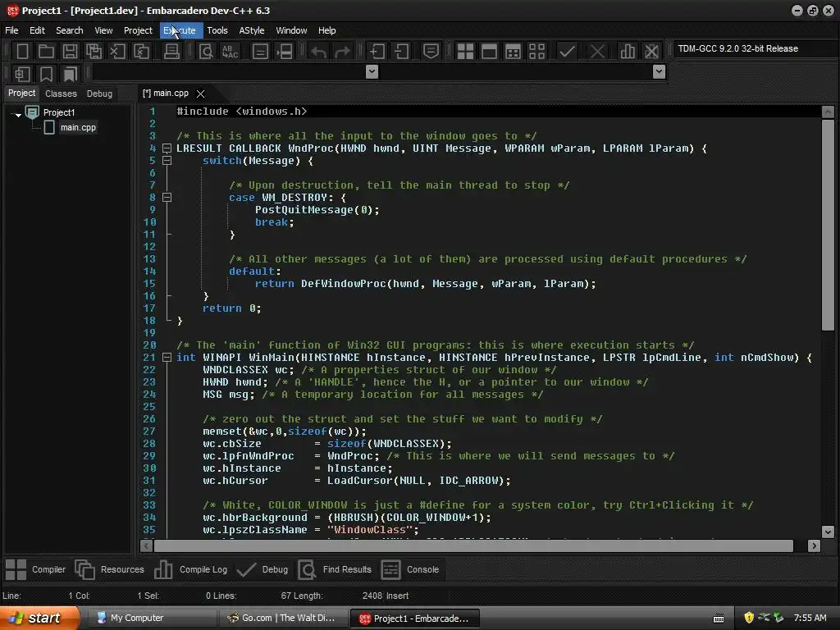This screenshot has height=630, width=840.
Task: Open the second function list dropdown
Action: click(x=660, y=71)
